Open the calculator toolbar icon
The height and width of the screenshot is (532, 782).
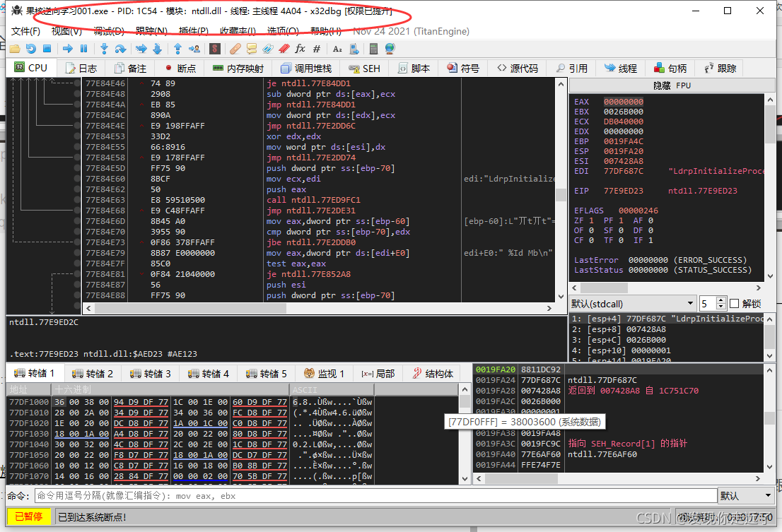373,49
